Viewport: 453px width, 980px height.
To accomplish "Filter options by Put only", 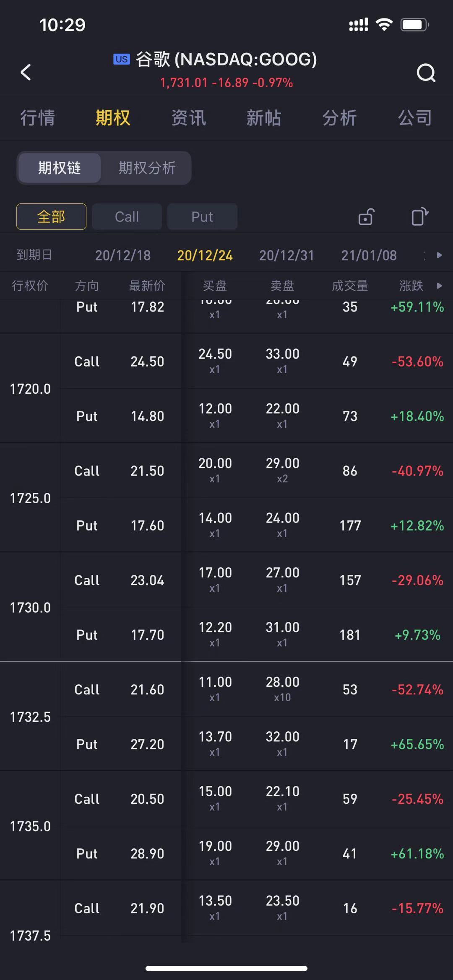I will [202, 217].
